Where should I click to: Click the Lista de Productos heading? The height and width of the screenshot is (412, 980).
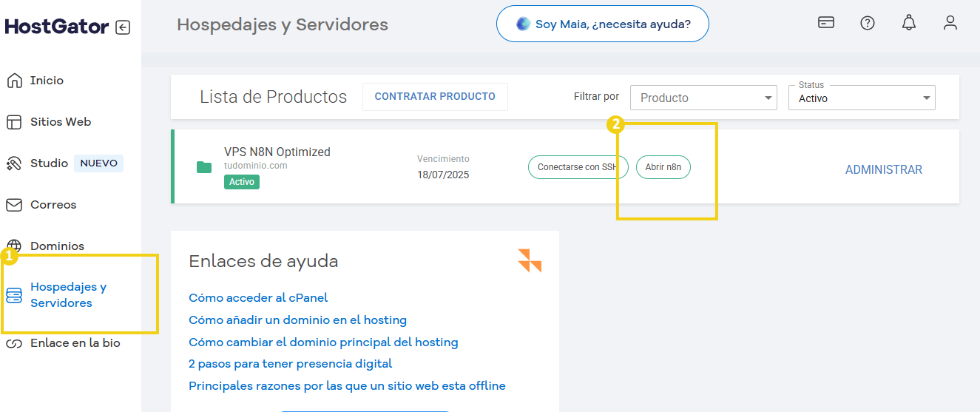pos(274,97)
